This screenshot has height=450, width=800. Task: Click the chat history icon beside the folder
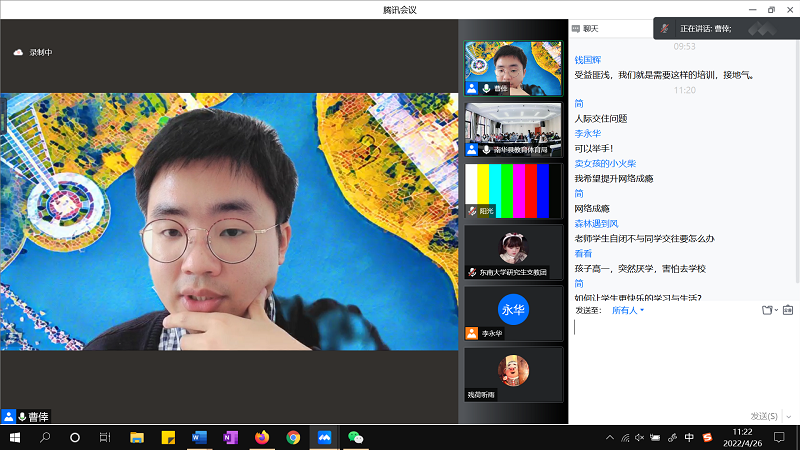788,310
